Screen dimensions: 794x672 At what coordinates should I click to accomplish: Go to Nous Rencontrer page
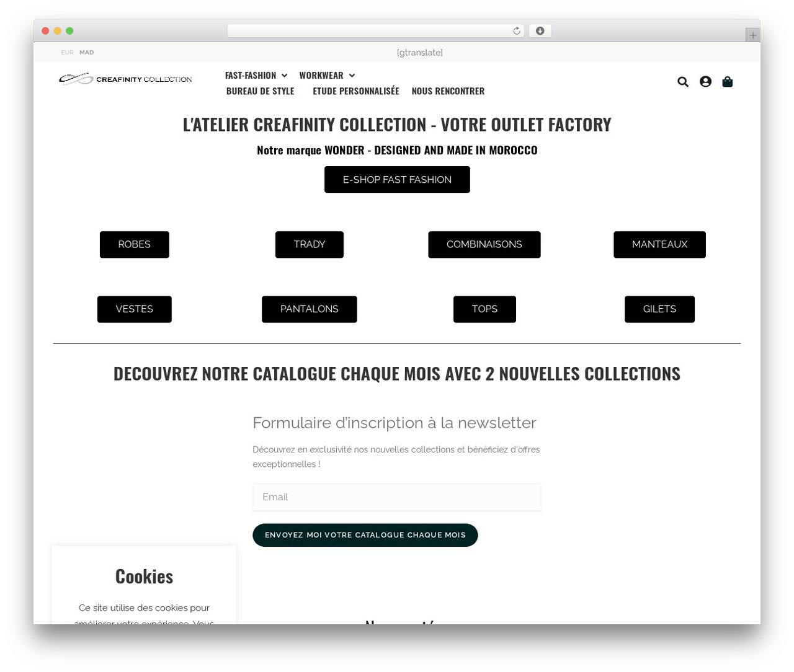448,91
